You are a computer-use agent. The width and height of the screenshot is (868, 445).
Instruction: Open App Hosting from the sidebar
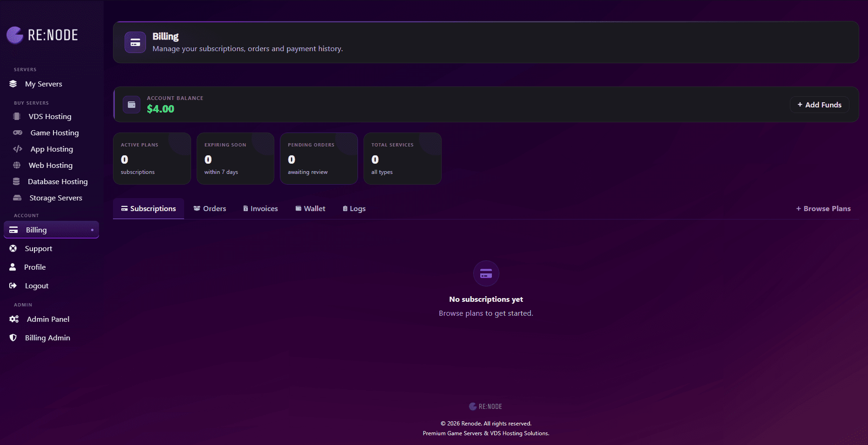(51, 149)
